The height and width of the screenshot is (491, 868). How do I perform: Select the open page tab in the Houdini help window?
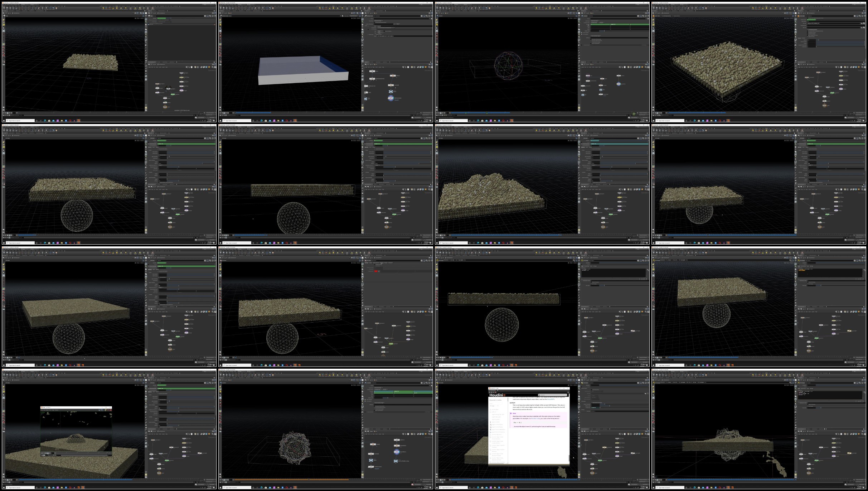[492, 391]
